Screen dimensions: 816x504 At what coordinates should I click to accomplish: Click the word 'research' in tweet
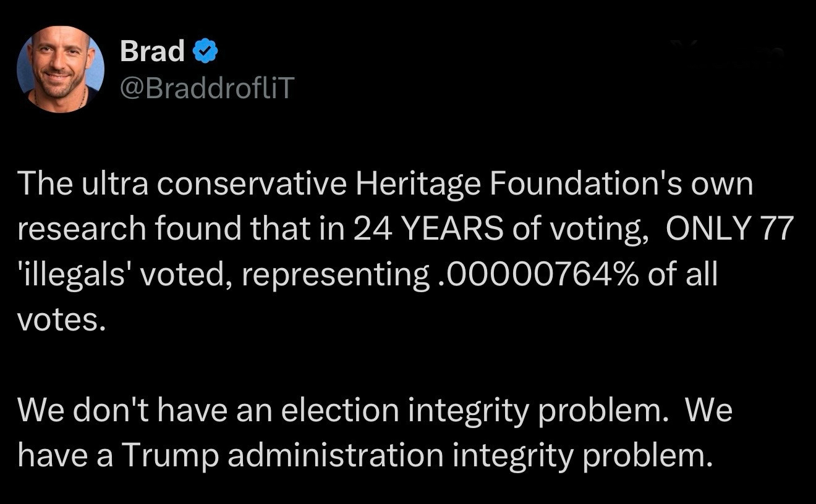(80, 229)
